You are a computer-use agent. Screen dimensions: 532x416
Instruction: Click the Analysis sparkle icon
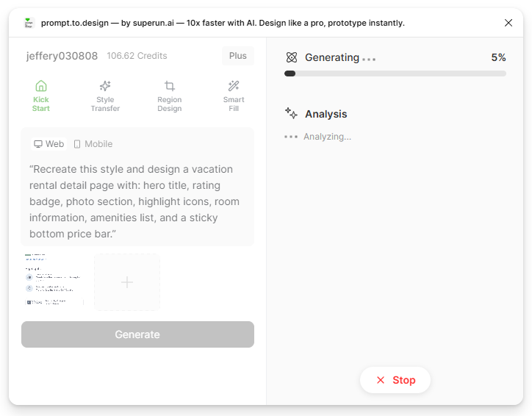click(291, 113)
